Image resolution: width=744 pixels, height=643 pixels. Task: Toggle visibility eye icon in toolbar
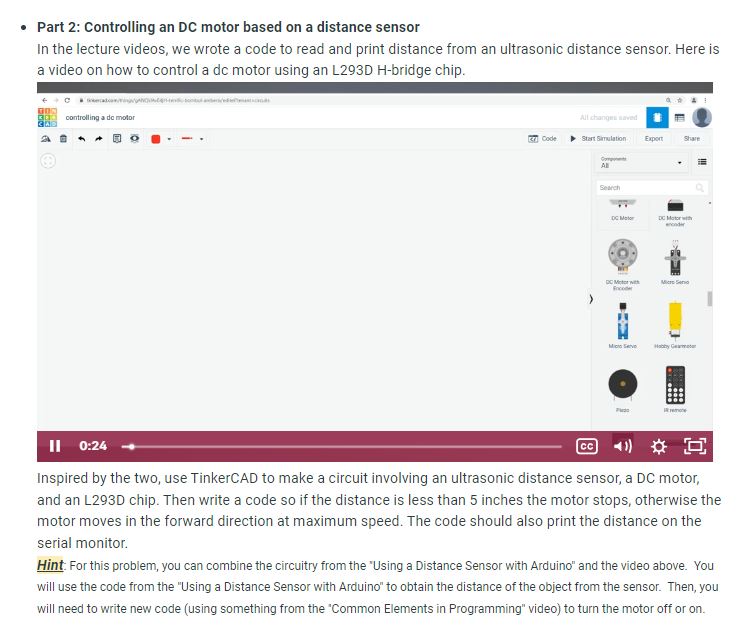(135, 139)
